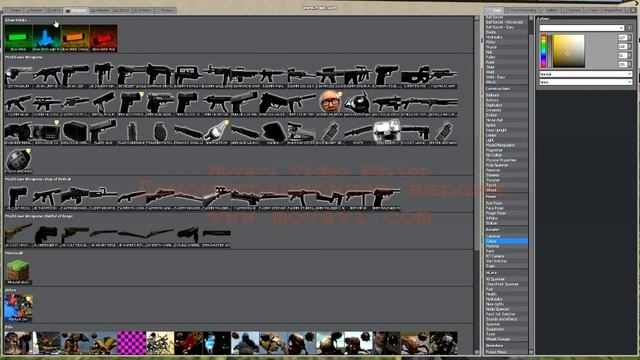The width and height of the screenshot is (640, 360).
Task: Select the 'Finger Poser' tool
Action: click(x=506, y=213)
